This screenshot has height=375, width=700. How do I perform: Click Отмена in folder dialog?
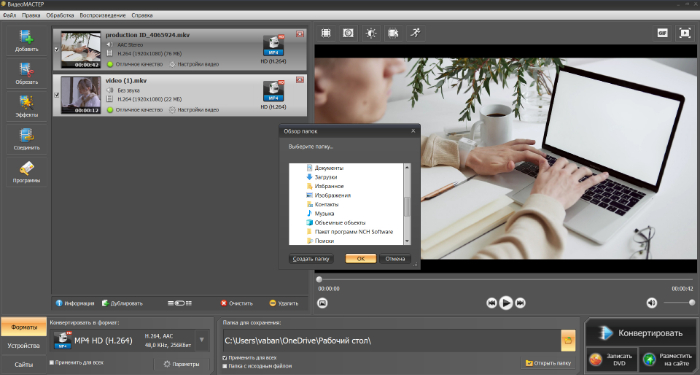pos(395,259)
